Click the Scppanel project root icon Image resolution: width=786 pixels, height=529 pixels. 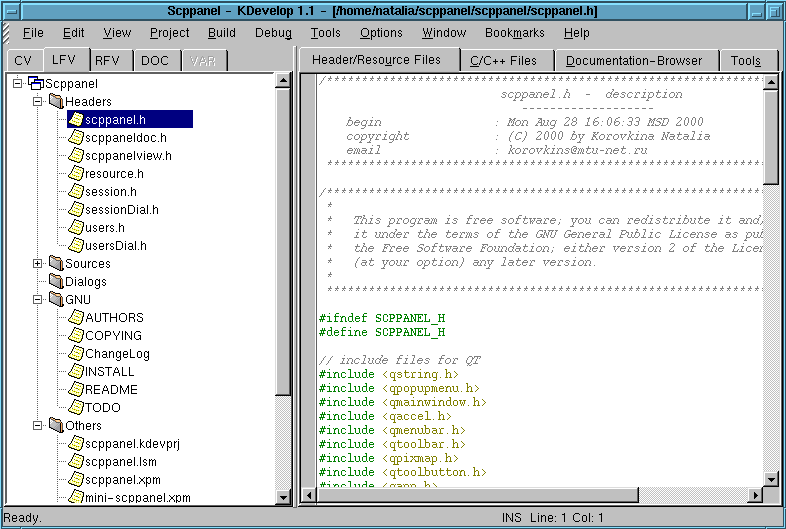pyautogui.click(x=36, y=84)
